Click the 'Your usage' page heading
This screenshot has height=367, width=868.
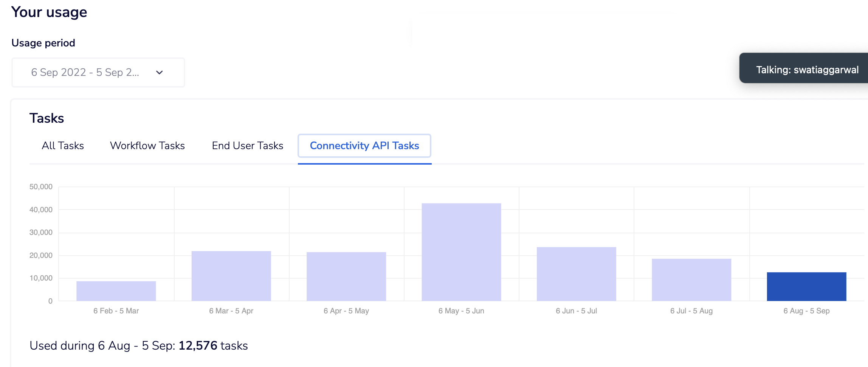pyautogui.click(x=49, y=12)
